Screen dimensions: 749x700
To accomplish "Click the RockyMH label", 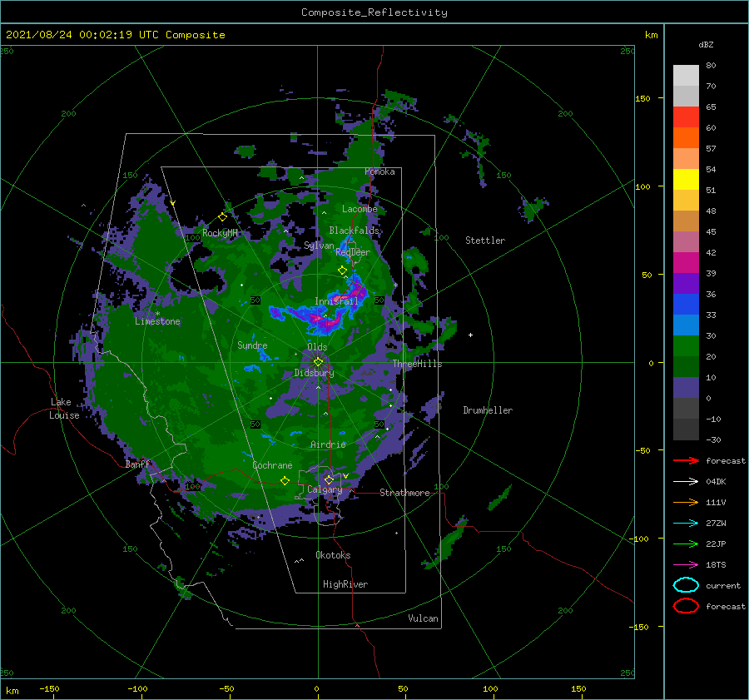I will [220, 233].
